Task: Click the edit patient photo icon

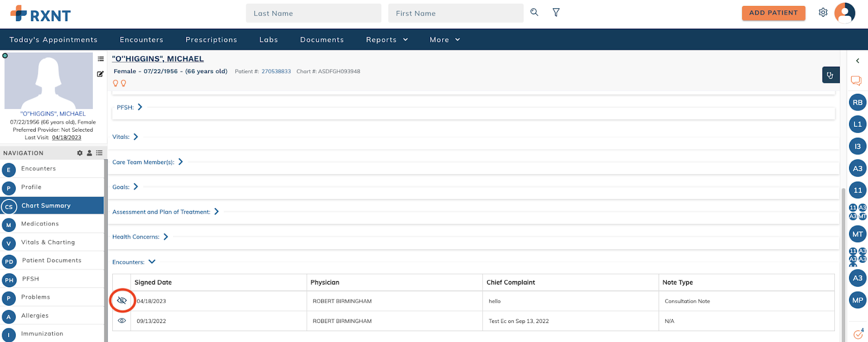Action: pos(100,74)
